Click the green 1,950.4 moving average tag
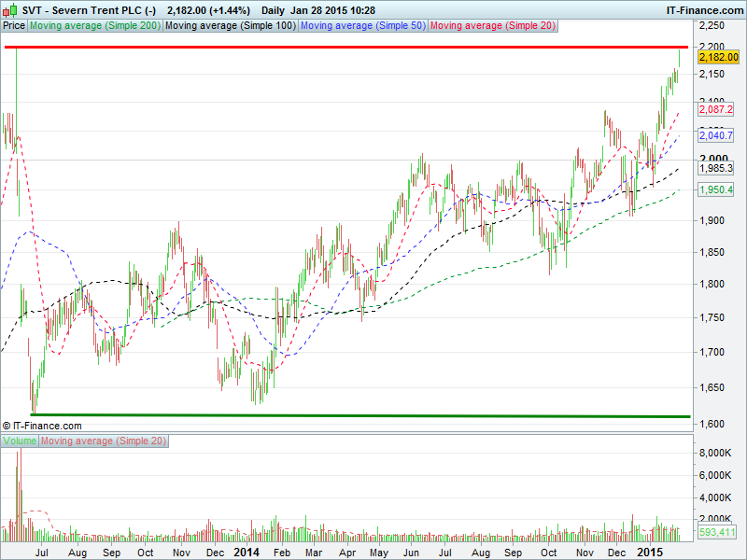This screenshot has height=560, width=747. tap(716, 189)
